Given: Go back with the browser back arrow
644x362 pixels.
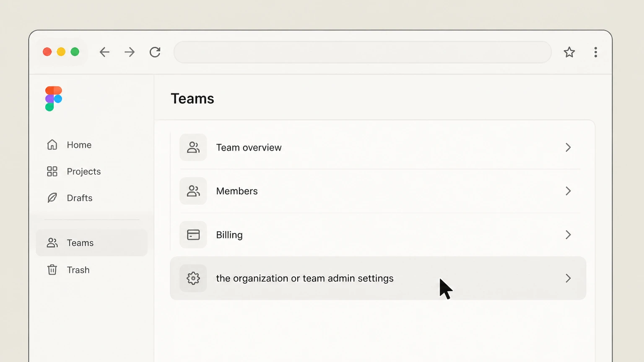Looking at the screenshot, I should point(104,52).
